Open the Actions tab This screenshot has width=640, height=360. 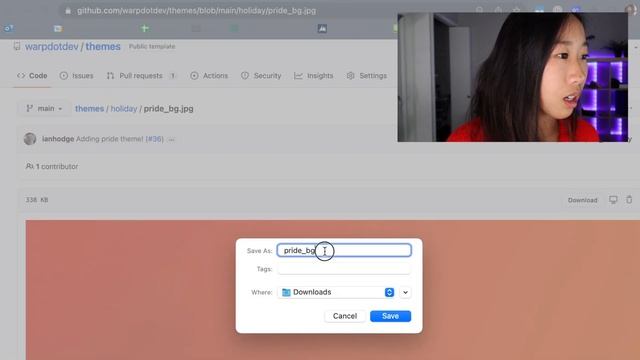(x=209, y=76)
